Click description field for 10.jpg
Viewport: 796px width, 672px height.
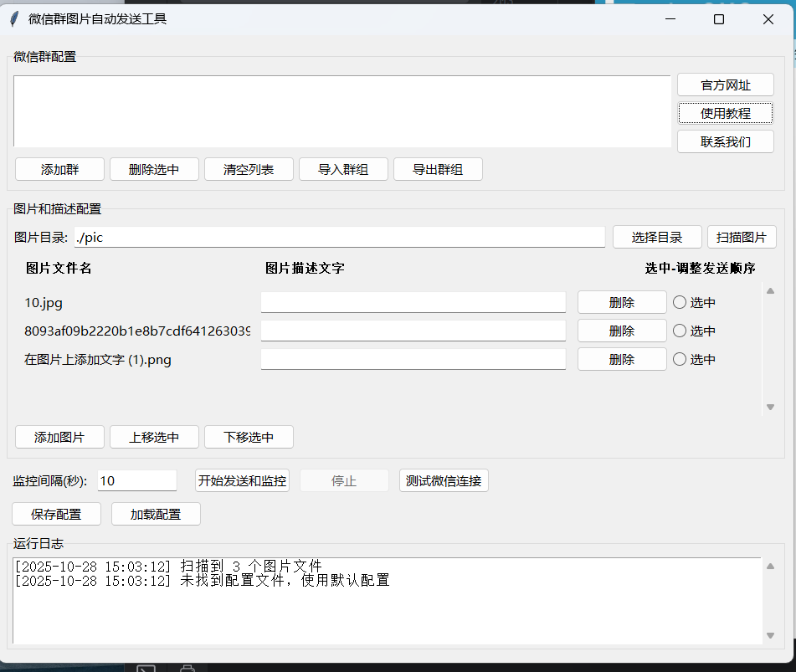click(413, 303)
